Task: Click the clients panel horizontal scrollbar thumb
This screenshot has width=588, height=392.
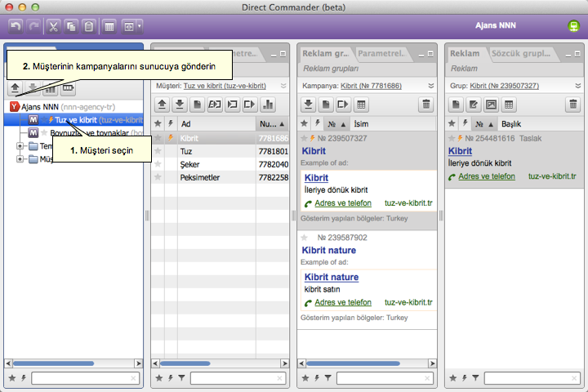Action: pyautogui.click(x=53, y=363)
